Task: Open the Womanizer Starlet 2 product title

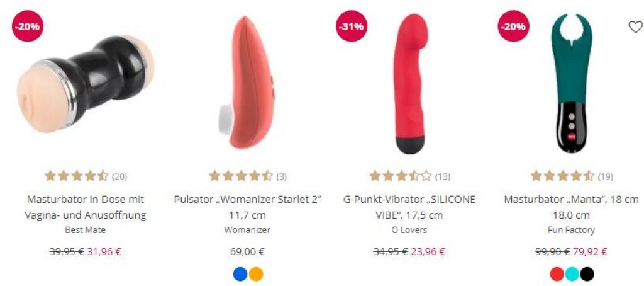Action: [x=247, y=207]
